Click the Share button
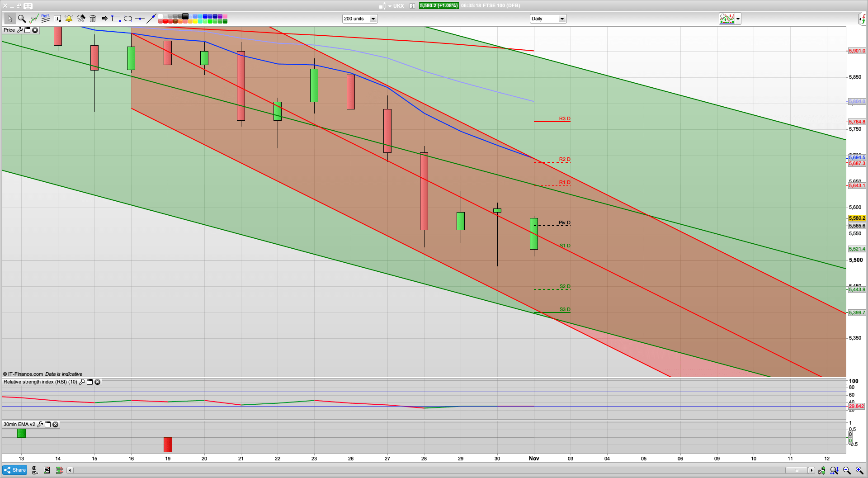This screenshot has height=478, width=868. (15, 470)
